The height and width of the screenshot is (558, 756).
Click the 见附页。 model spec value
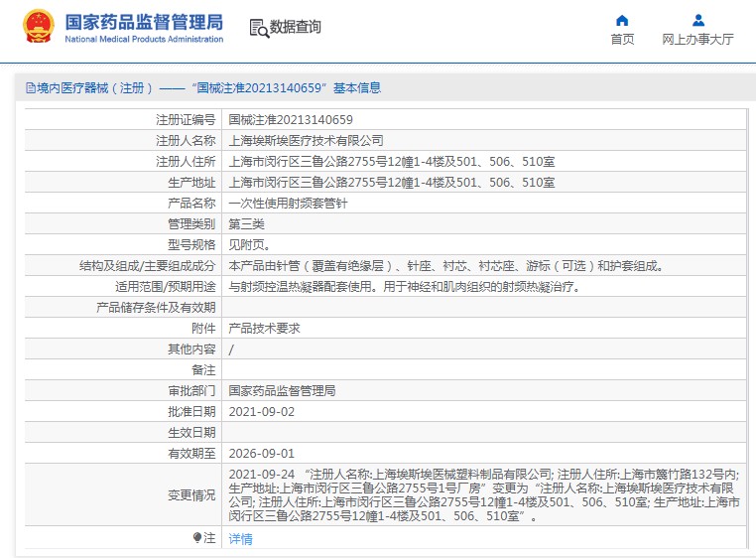click(x=249, y=244)
